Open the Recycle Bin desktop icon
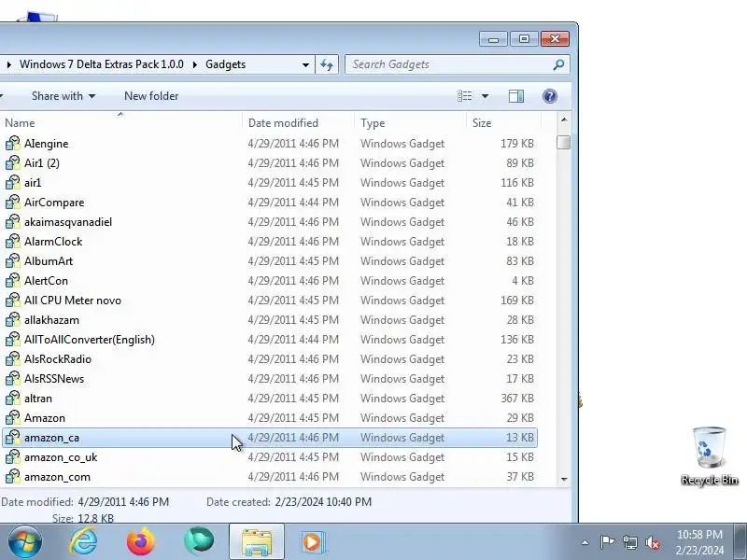 [x=710, y=455]
